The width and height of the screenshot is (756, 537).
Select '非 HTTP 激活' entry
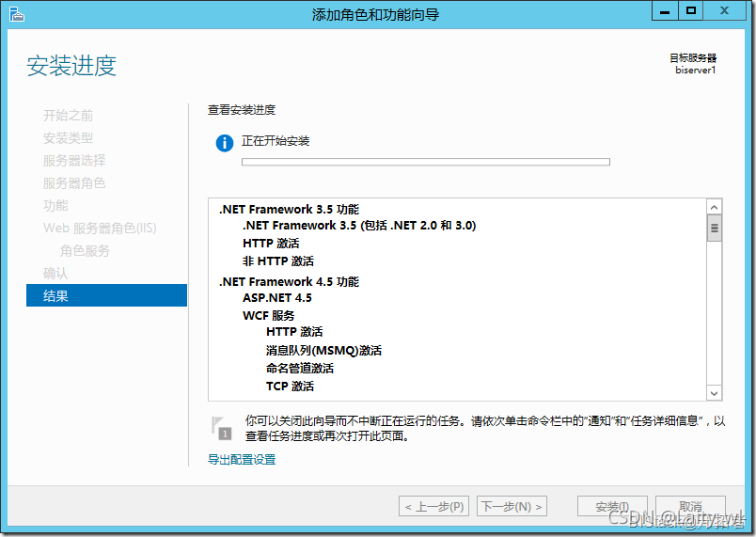[x=278, y=261]
